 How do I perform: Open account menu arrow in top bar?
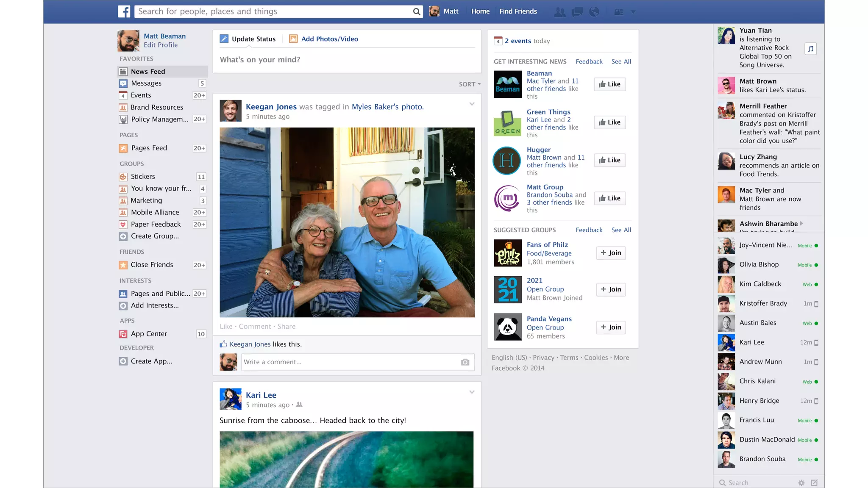pyautogui.click(x=633, y=12)
